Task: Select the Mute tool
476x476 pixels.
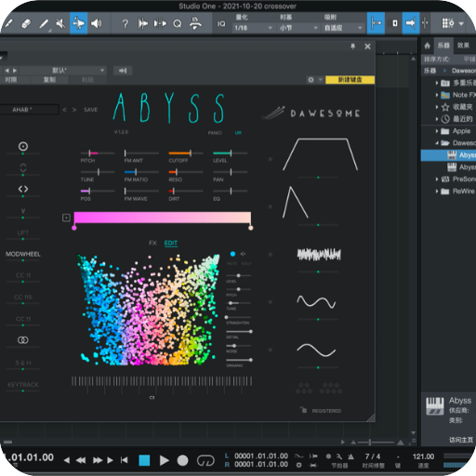Action: (x=60, y=23)
